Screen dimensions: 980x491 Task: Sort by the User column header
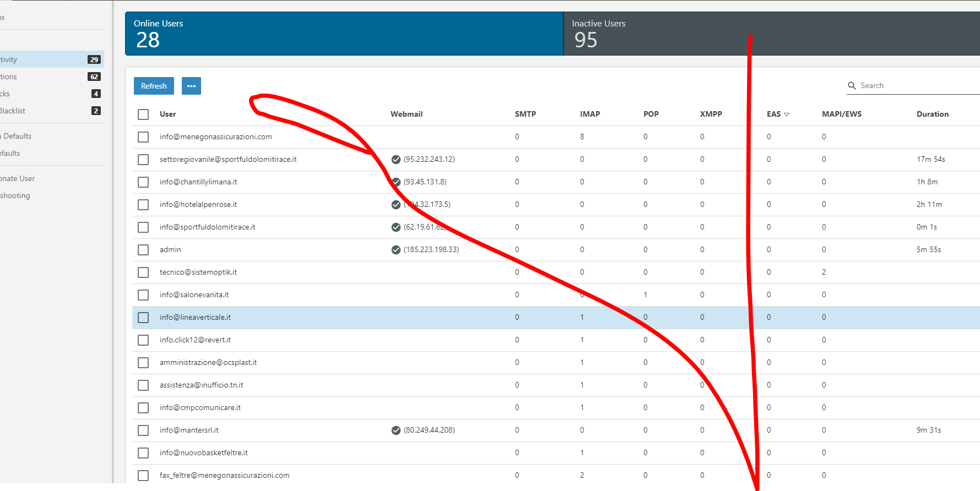pyautogui.click(x=167, y=114)
